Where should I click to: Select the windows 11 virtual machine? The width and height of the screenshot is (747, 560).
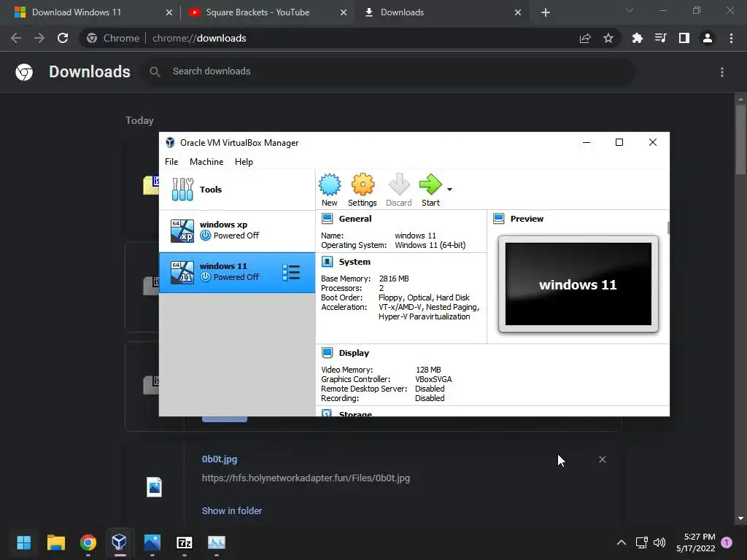click(x=237, y=273)
